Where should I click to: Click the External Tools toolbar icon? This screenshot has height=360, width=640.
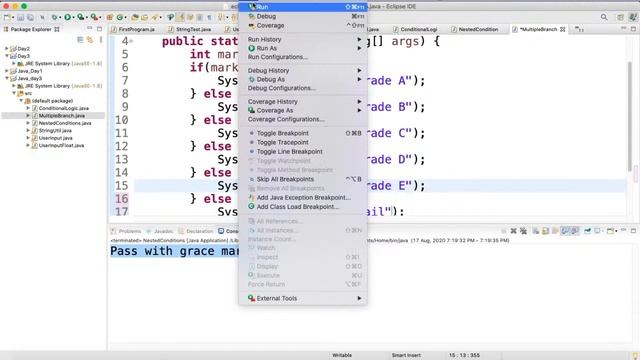tap(94, 17)
